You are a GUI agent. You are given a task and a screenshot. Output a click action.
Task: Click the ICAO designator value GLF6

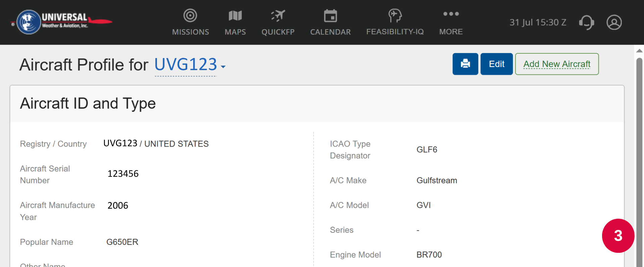(x=427, y=150)
